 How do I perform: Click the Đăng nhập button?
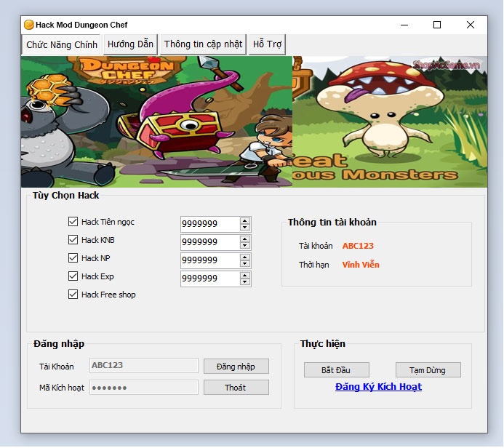[236, 367]
